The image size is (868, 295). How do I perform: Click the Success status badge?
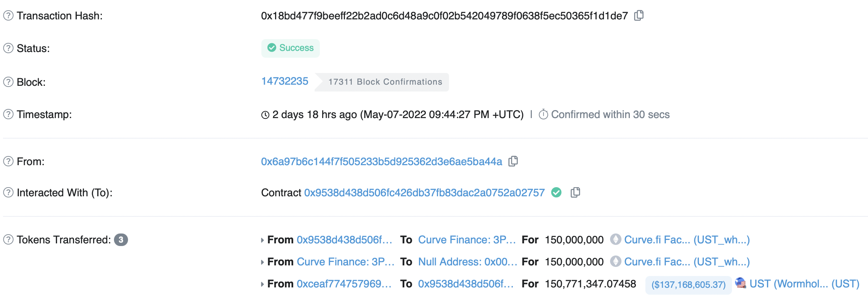291,48
